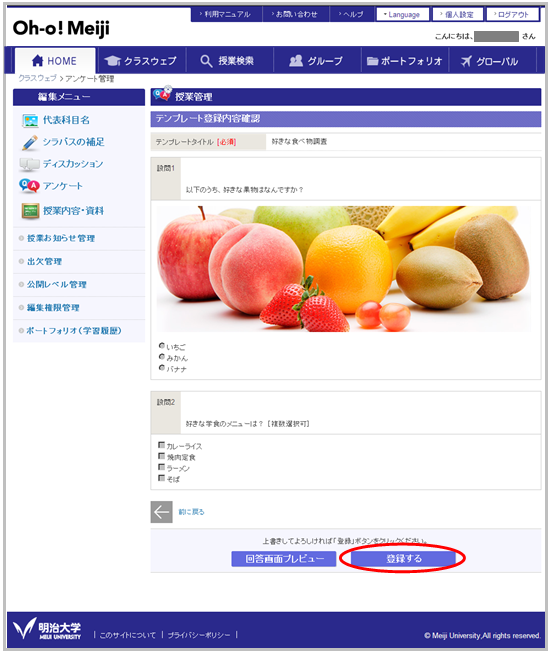Click the 授業内容・資料 blackboard icon
Image resolution: width=552 pixels, height=655 pixels.
[x=30, y=211]
